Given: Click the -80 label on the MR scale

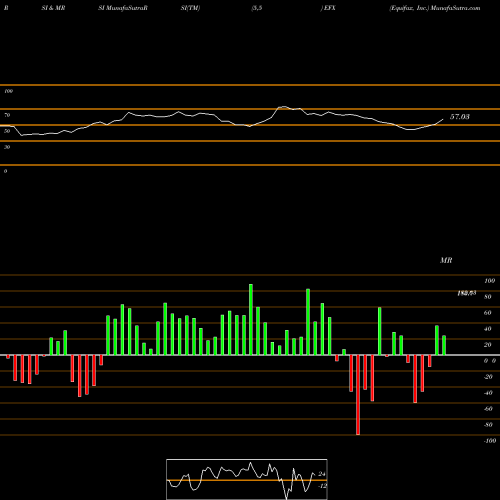Looking at the screenshot, I should click(x=488, y=425).
